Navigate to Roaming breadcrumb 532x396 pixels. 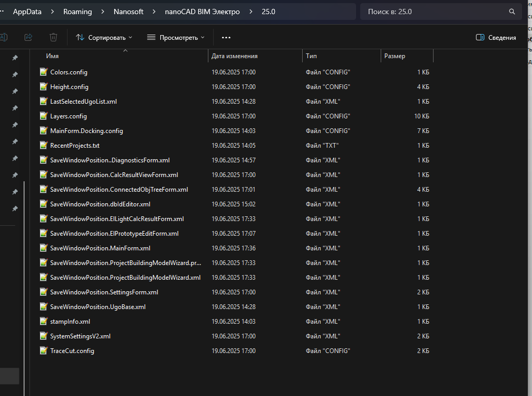pos(77,12)
